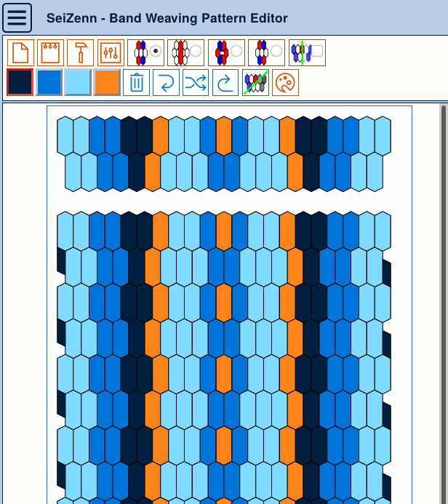Open the sliders settings icon

pos(111,52)
